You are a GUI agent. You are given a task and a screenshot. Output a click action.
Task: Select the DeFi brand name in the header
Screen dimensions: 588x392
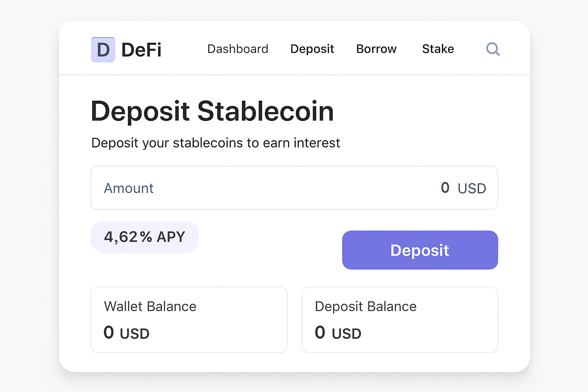click(x=141, y=49)
